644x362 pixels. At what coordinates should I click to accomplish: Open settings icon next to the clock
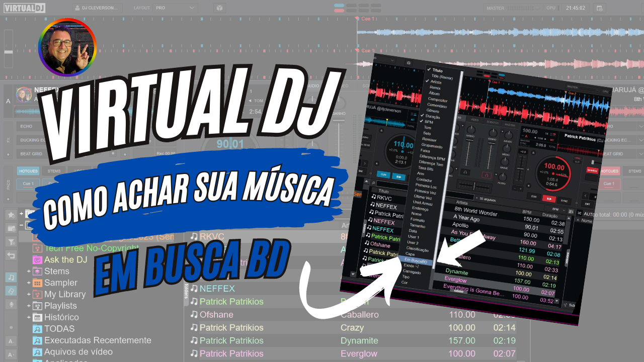(599, 8)
